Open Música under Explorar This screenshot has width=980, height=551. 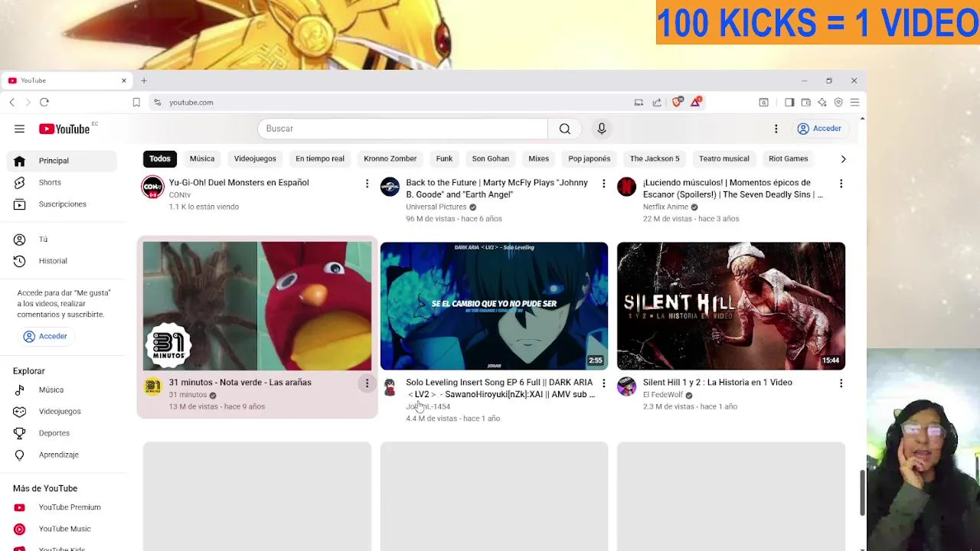tap(62, 390)
